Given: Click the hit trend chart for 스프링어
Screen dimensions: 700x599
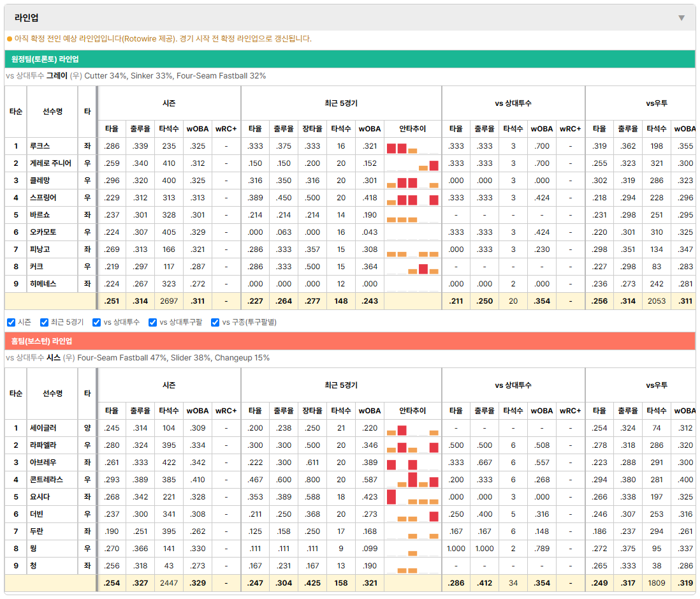Looking at the screenshot, I should click(412, 198).
